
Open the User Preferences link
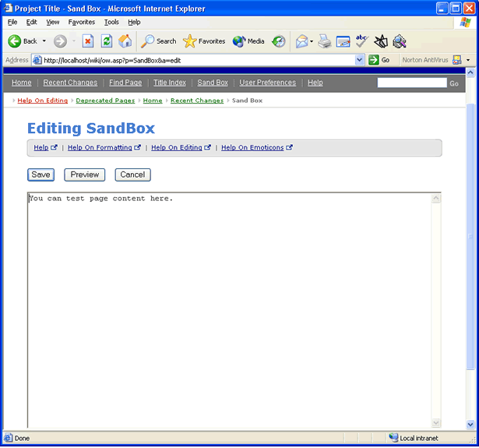pos(268,83)
